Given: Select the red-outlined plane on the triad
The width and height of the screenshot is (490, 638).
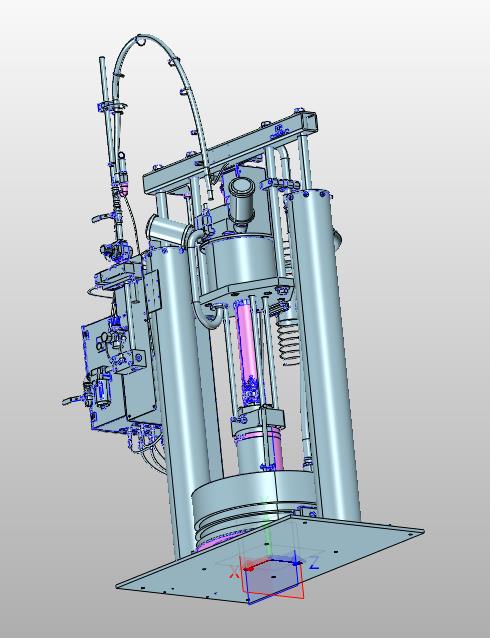Looking at the screenshot, I should pos(273,580).
